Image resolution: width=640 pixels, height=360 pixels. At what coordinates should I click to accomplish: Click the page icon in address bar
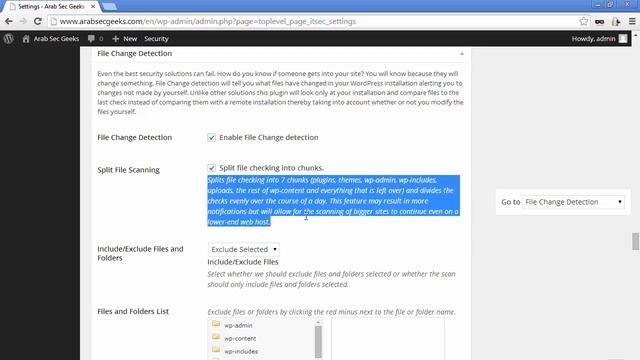pos(53,21)
